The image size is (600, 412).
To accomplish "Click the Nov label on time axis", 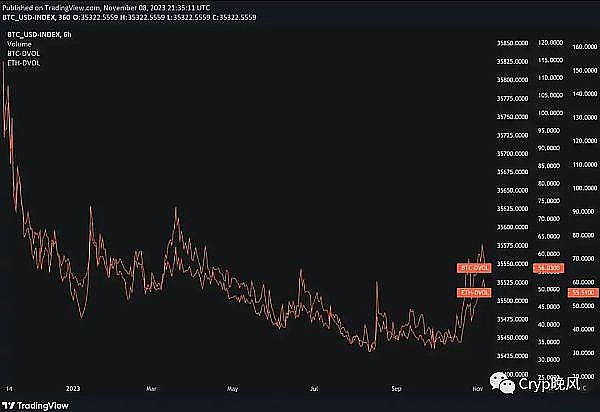I will click(476, 384).
